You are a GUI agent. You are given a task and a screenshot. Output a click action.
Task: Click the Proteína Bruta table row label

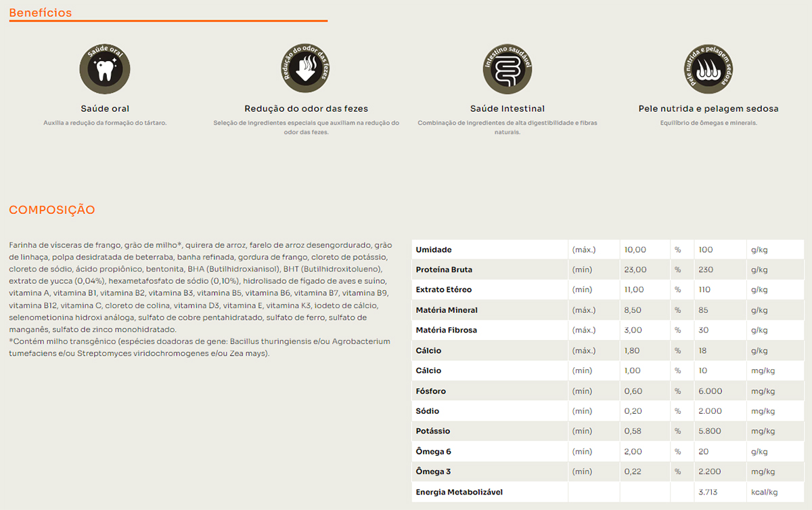coord(444,270)
